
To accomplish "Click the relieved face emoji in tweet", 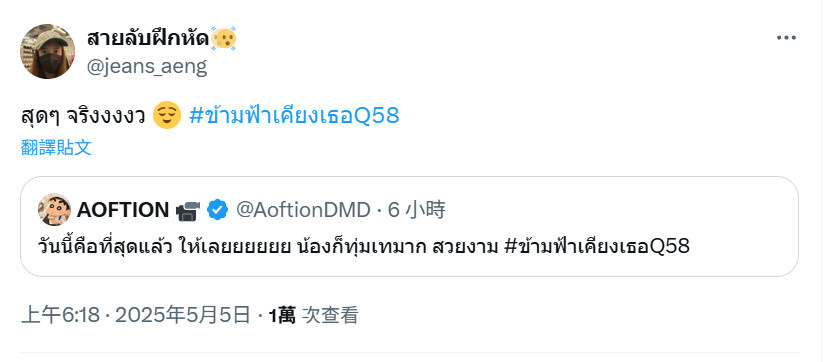I will [x=166, y=115].
